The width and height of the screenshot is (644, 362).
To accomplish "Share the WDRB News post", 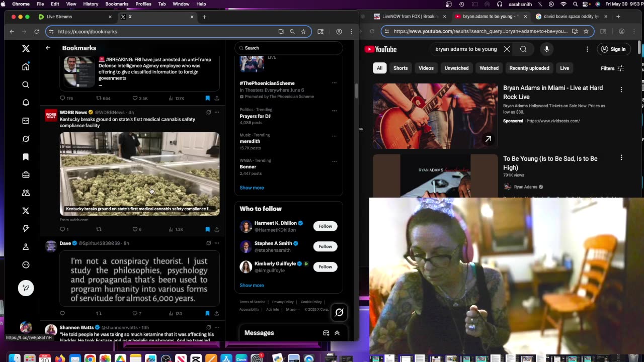I will 217,229.
